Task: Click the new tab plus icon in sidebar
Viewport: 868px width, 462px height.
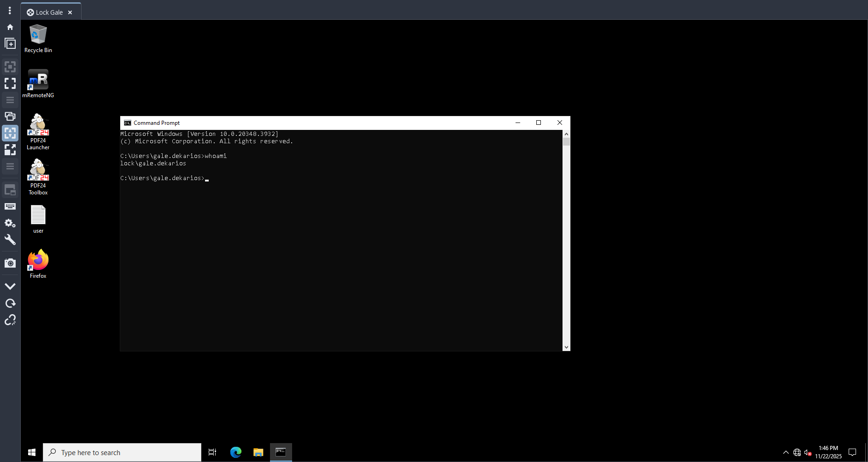Action: pos(10,44)
